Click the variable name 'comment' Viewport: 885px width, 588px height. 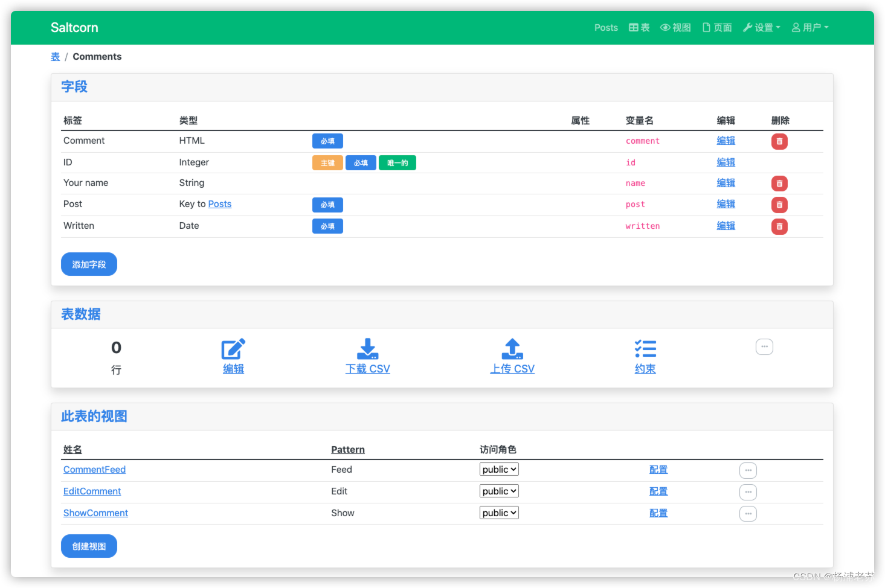(x=642, y=141)
